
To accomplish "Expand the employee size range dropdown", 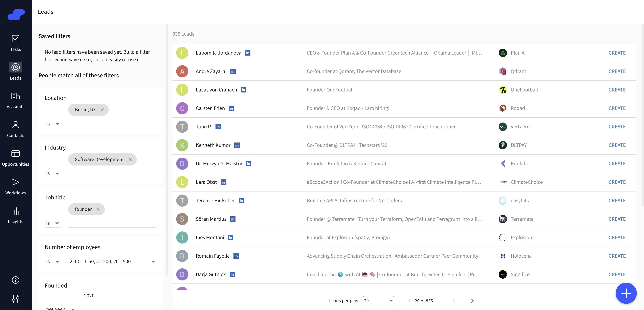I will [x=112, y=261].
